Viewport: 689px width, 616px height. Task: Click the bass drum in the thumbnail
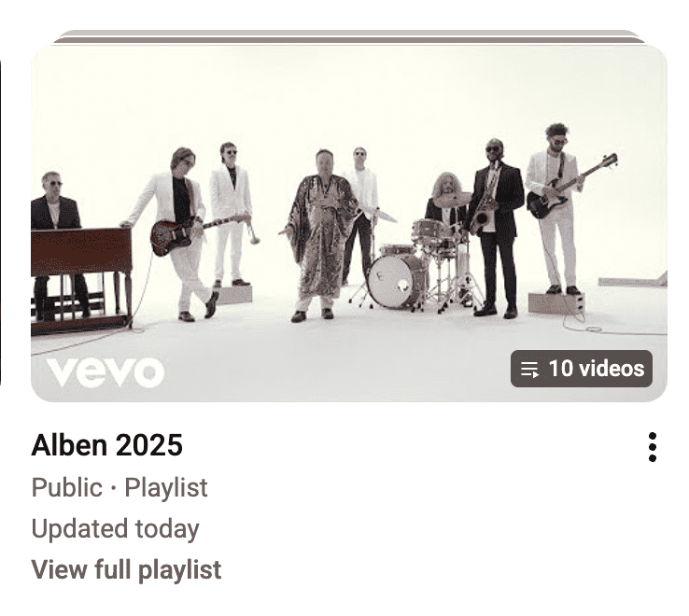pos(397,281)
